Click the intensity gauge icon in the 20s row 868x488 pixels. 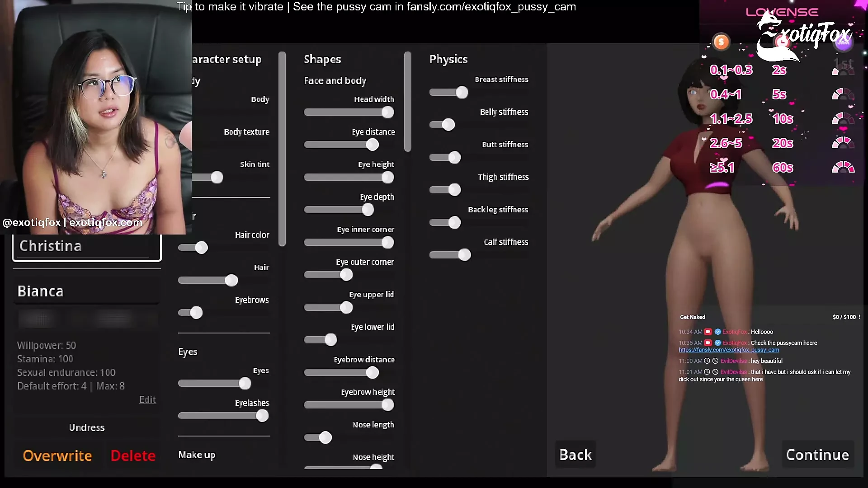coord(843,143)
